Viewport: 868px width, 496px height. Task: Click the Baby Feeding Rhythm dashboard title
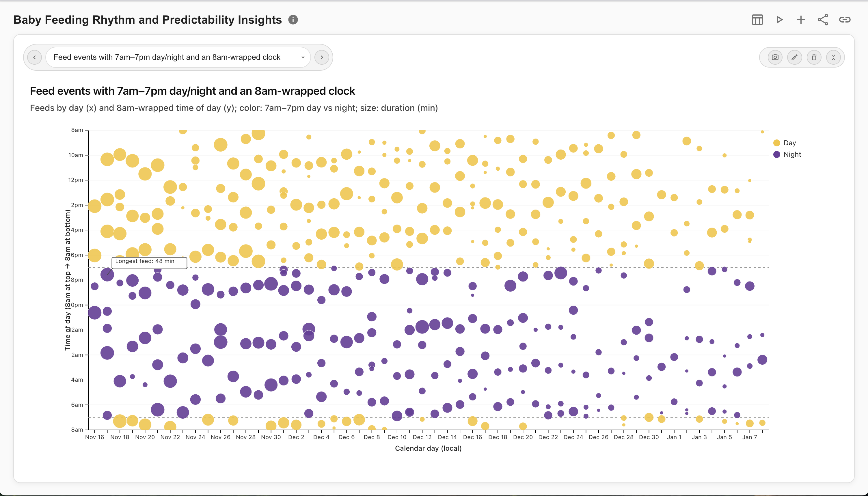click(148, 20)
